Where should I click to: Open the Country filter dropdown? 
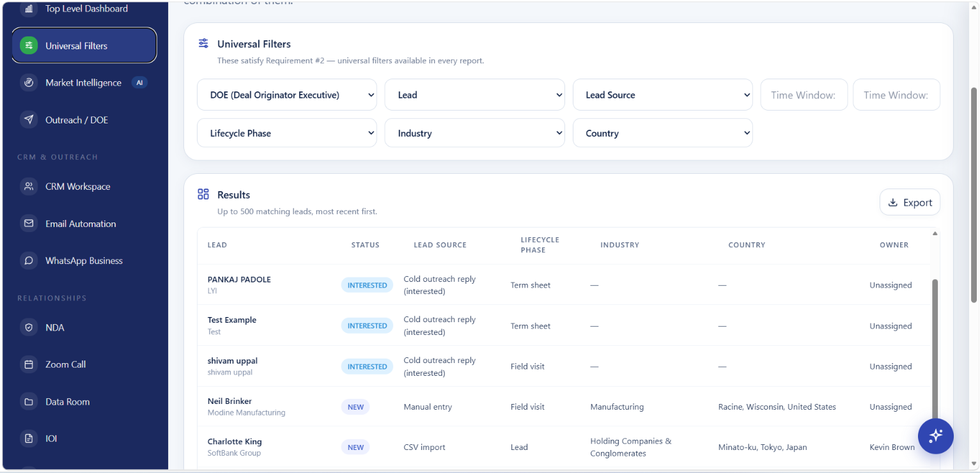coord(663,133)
